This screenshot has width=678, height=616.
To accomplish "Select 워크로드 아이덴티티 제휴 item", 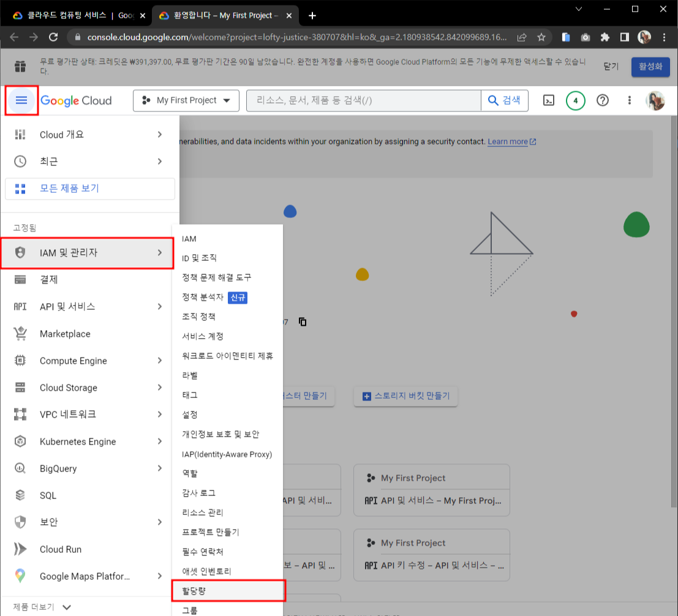I will pyautogui.click(x=227, y=356).
